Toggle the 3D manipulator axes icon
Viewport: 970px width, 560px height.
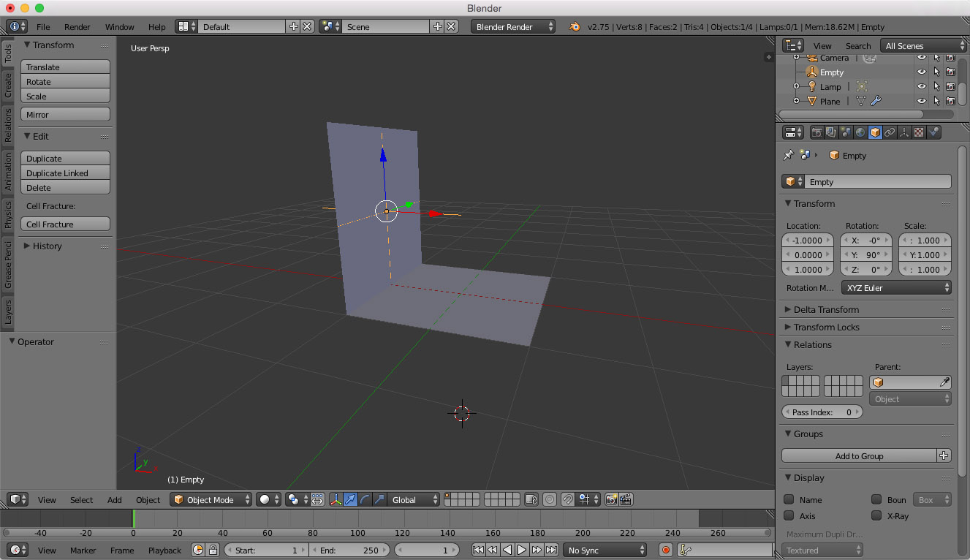336,499
